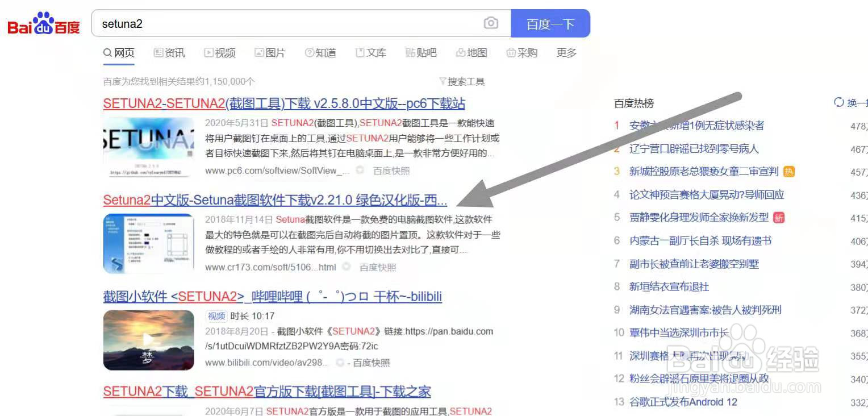Open SETUNA2下载 下载之家 result link
Screen dimensions: 868x416
click(267, 392)
